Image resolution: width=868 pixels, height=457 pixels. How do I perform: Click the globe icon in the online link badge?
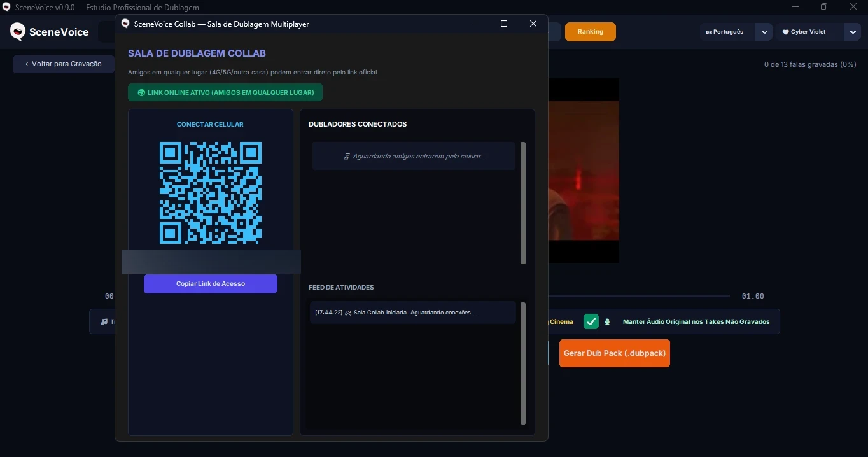(x=141, y=92)
